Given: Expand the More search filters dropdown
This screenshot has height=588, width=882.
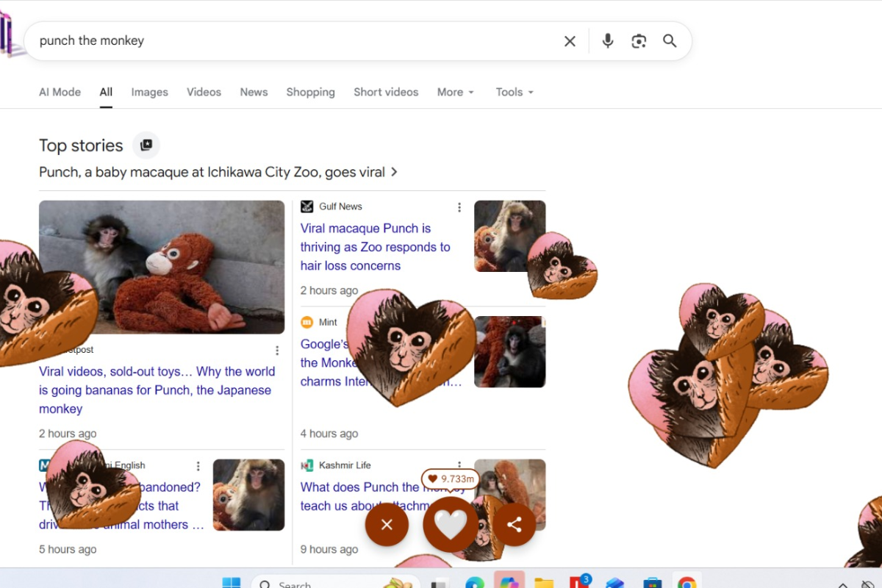Looking at the screenshot, I should [x=456, y=92].
